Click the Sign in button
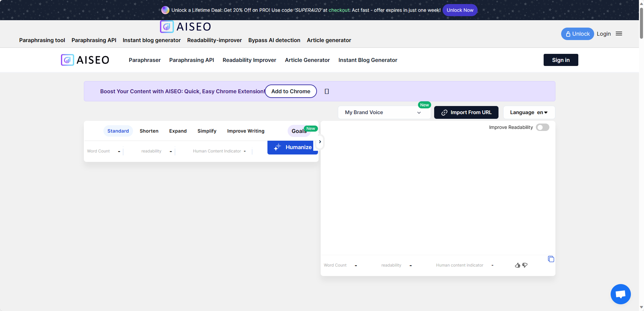 [x=561, y=60]
